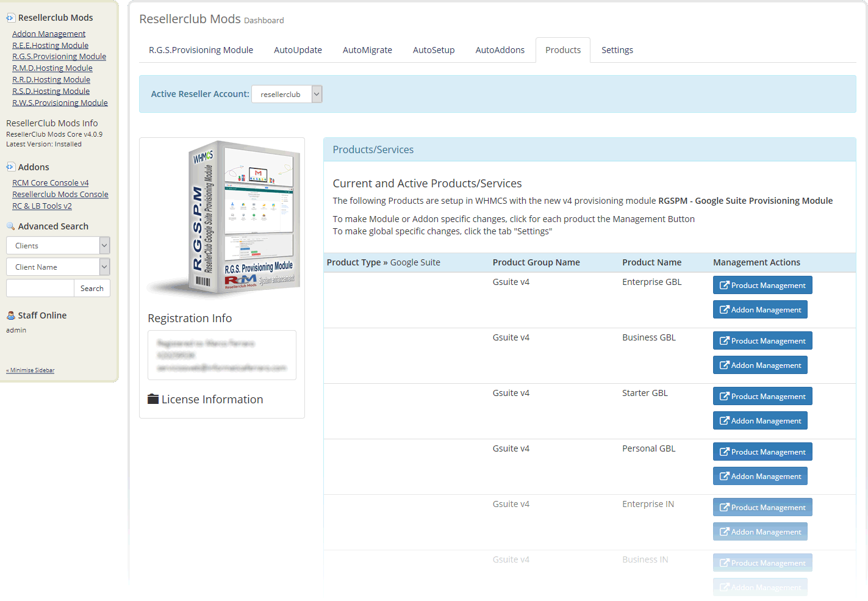The height and width of the screenshot is (601, 868).
Task: Click Product Management for Enterprise GBL
Action: (x=762, y=285)
